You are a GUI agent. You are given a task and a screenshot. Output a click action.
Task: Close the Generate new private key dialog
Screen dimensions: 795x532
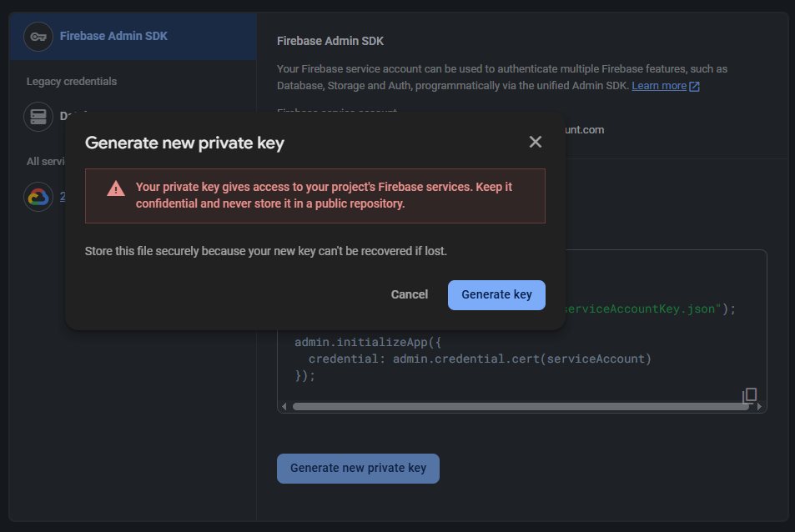[x=536, y=142]
